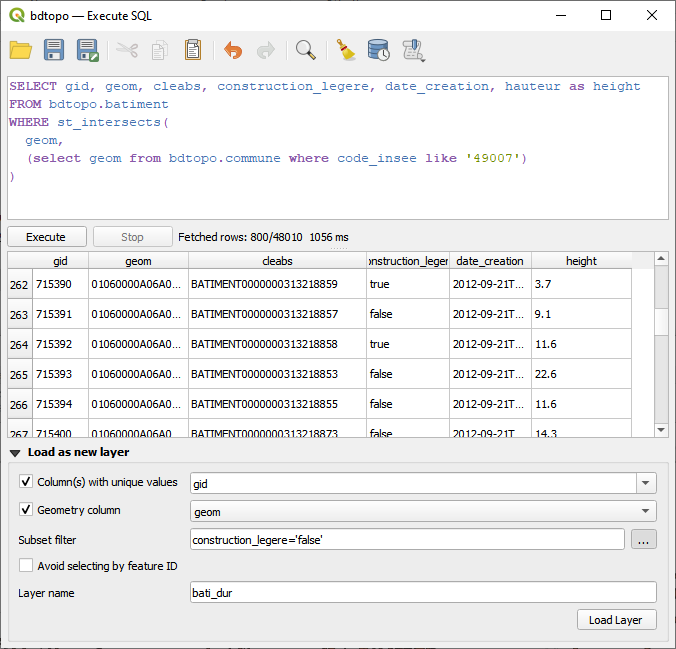Click in the Layer name field
This screenshot has height=649, width=676.
tap(422, 593)
